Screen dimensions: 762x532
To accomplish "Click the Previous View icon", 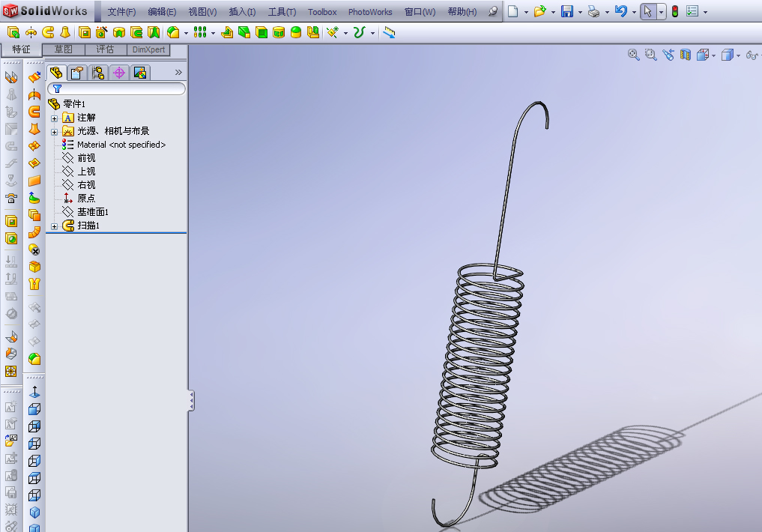I will pos(668,55).
